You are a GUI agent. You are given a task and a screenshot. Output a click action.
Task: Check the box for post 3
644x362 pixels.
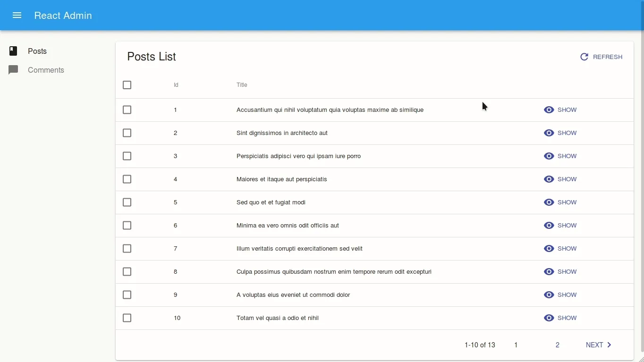coord(127,156)
